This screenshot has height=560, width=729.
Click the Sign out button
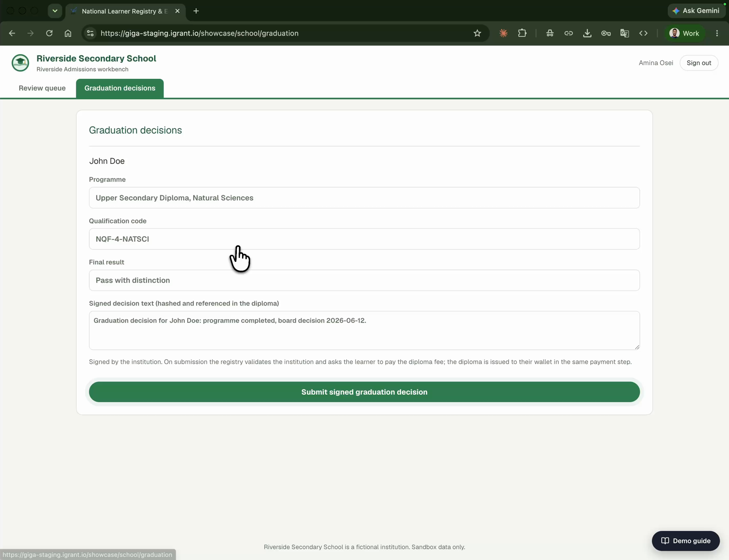coord(699,63)
